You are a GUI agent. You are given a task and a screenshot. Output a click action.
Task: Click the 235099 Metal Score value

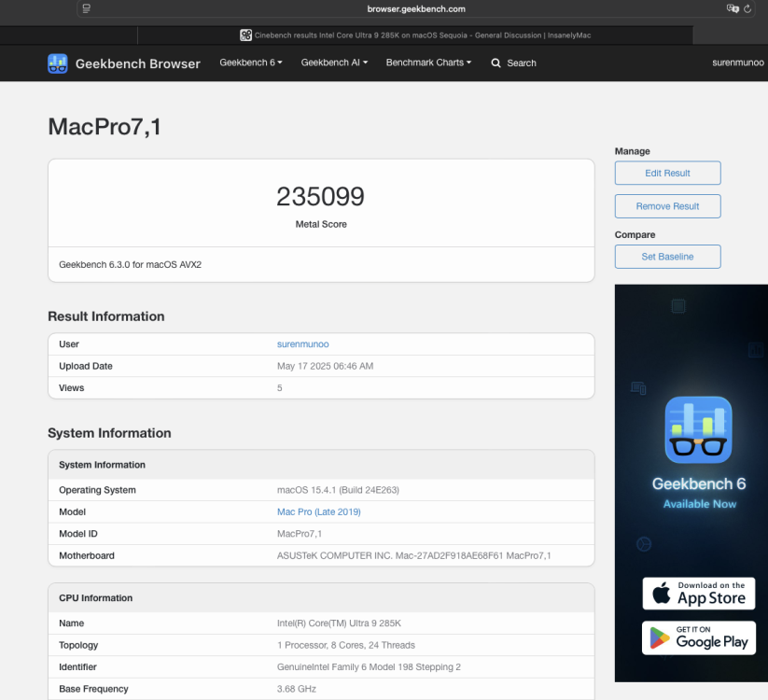tap(321, 197)
